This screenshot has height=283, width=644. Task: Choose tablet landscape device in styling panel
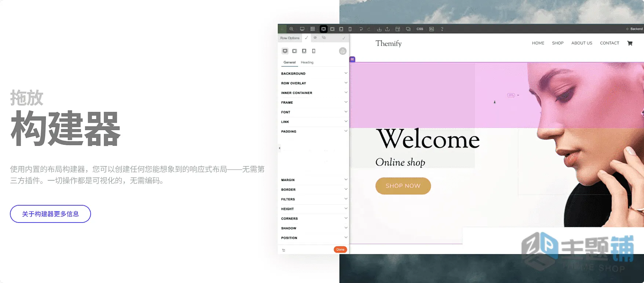(295, 51)
